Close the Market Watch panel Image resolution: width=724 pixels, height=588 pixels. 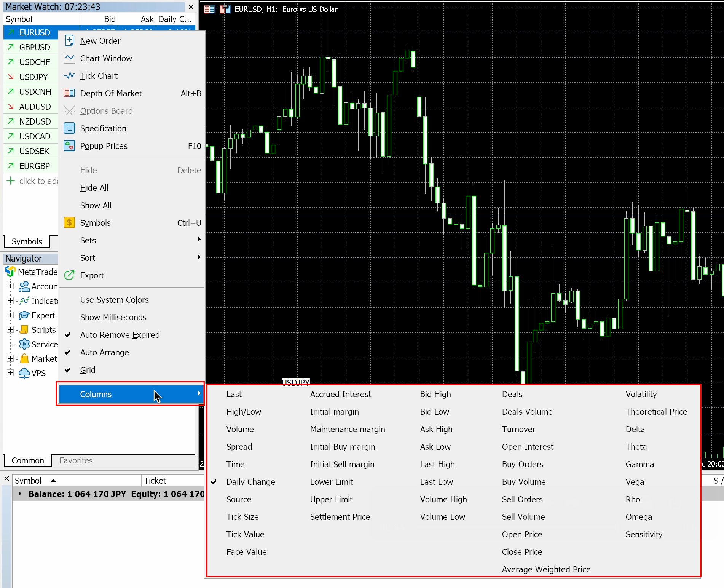coord(191,7)
